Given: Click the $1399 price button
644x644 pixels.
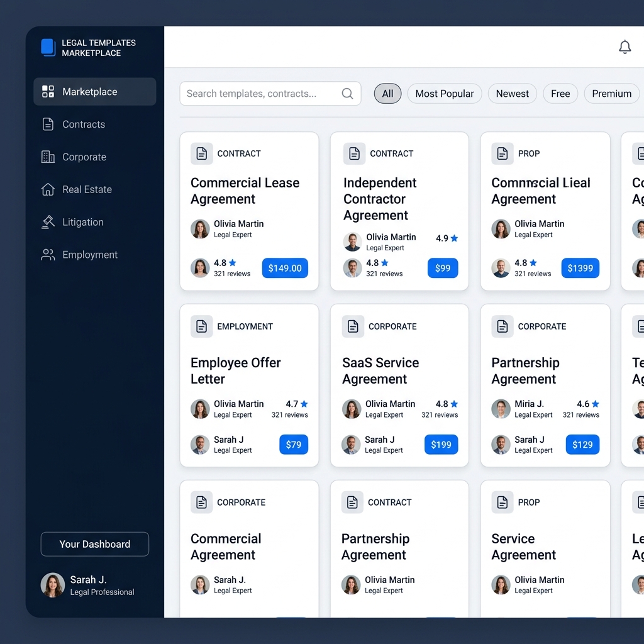Looking at the screenshot, I should click(580, 268).
